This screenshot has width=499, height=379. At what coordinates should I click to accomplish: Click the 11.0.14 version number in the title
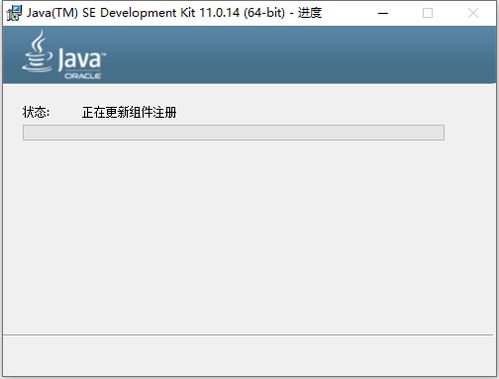(219, 13)
